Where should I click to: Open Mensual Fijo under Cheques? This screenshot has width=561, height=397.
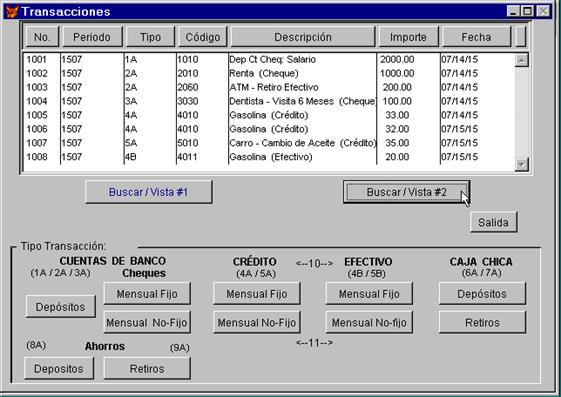147,294
